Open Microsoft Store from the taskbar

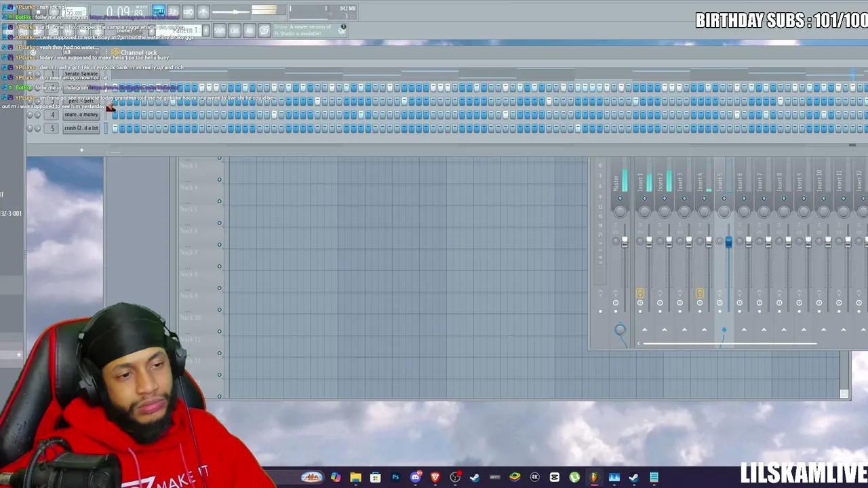[x=375, y=477]
